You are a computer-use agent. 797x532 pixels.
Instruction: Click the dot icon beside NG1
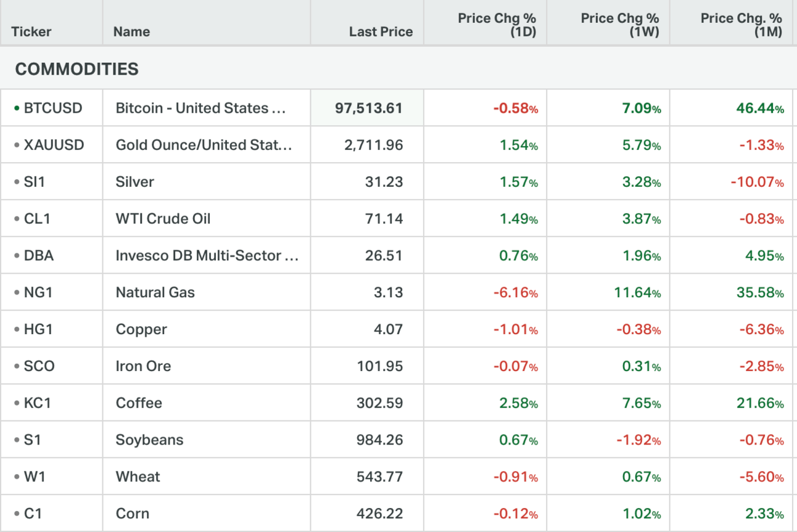[x=17, y=293]
